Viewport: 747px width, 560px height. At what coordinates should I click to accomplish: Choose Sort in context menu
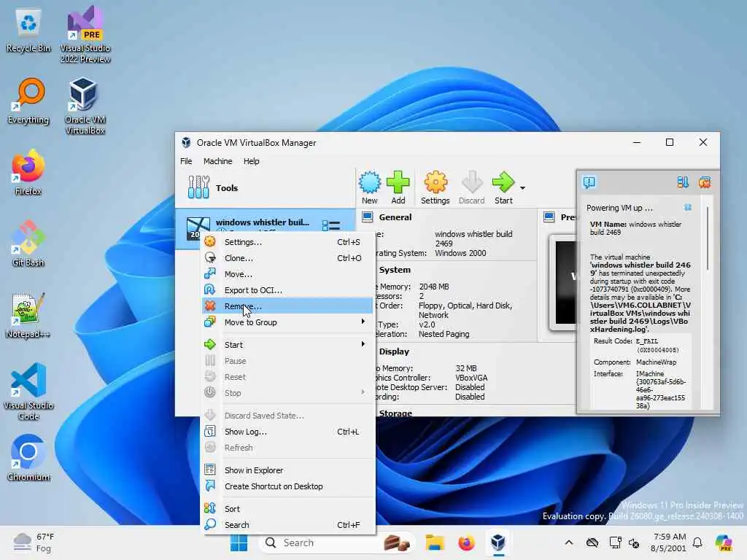pos(287,509)
